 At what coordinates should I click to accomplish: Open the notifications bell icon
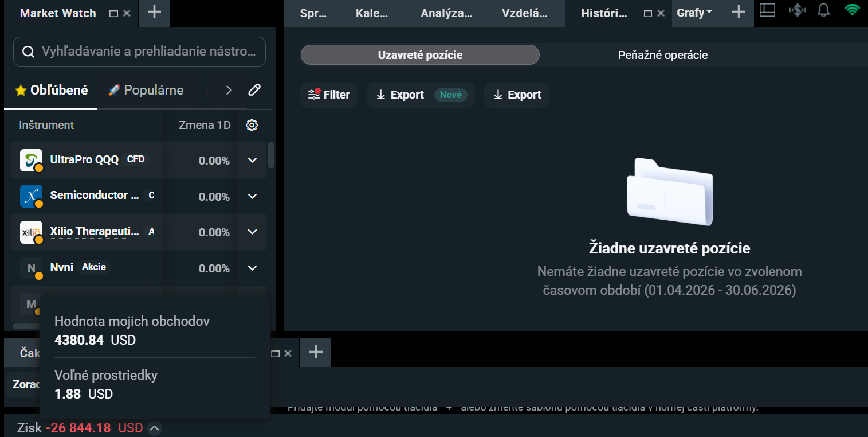pos(824,10)
